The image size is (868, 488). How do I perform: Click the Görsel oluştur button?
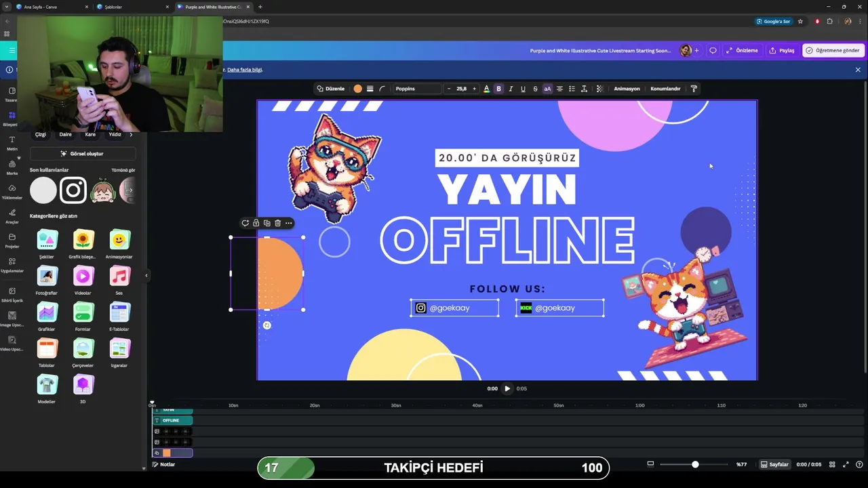[x=82, y=154]
